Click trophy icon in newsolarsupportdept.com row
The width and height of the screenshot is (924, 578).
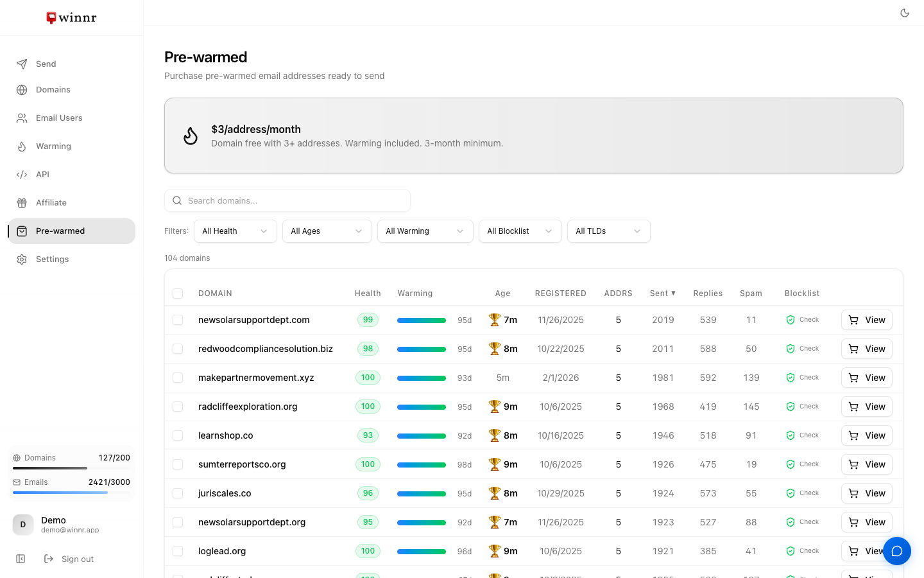click(494, 320)
